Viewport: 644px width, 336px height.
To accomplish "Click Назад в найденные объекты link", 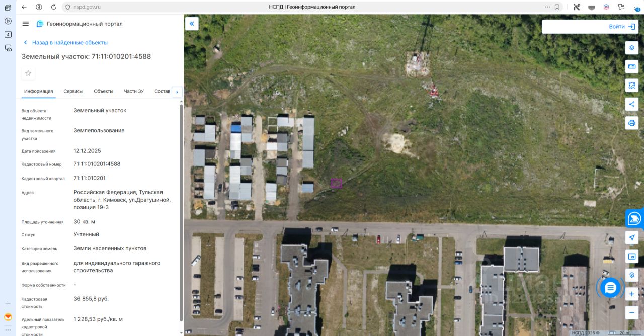I will 70,43.
